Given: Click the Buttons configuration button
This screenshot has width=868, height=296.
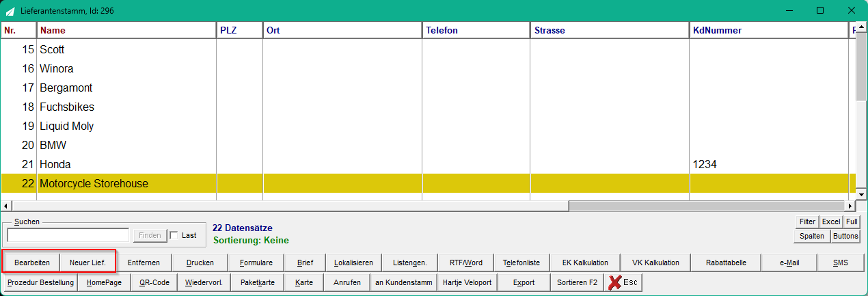Looking at the screenshot, I should pyautogui.click(x=845, y=236).
